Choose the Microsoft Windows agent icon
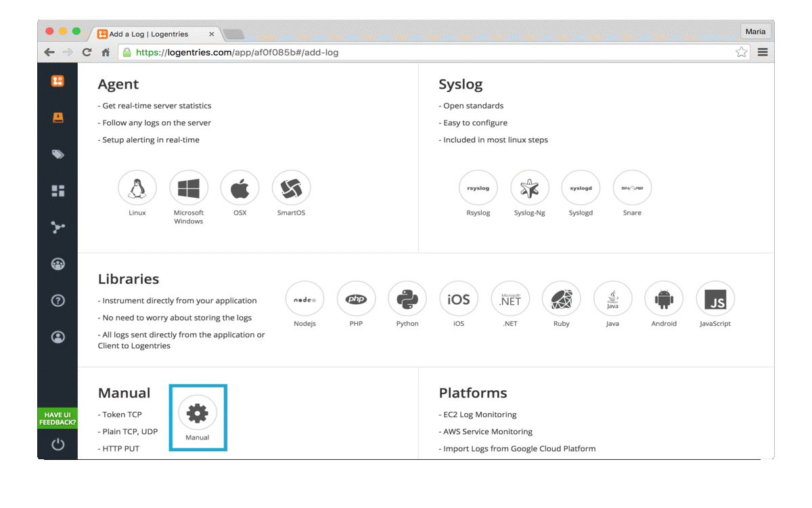812x508 pixels. pyautogui.click(x=189, y=188)
